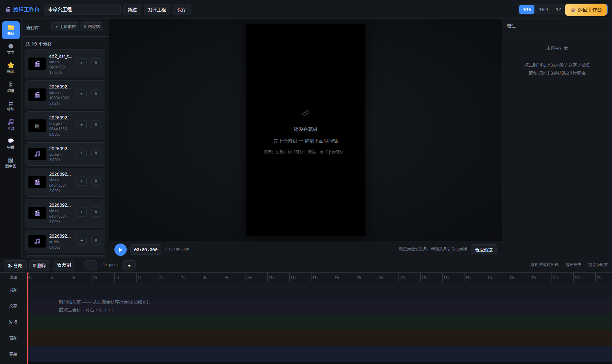
Task: Play the preview with the blue play button
Action: click(x=121, y=250)
